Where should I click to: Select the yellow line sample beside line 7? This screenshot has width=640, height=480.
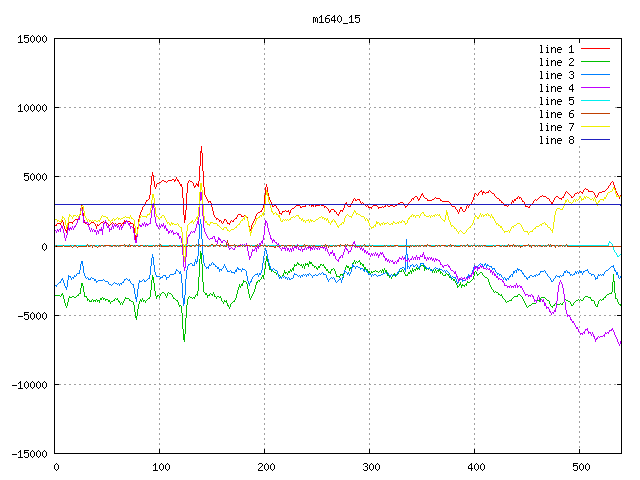click(596, 127)
